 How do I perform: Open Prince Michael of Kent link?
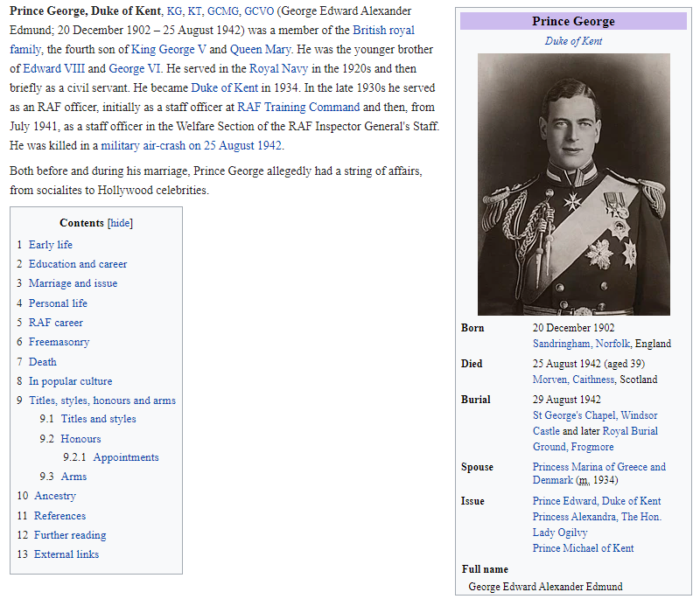pos(583,548)
